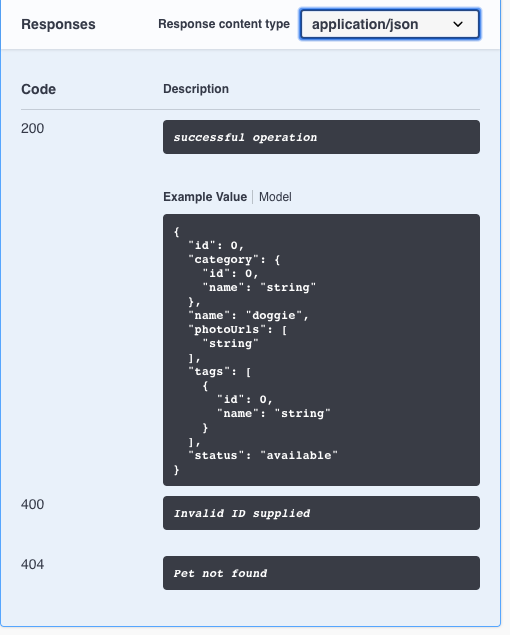Click the "photoUrls" line in example JSON
This screenshot has height=635, width=510.
pos(238,329)
